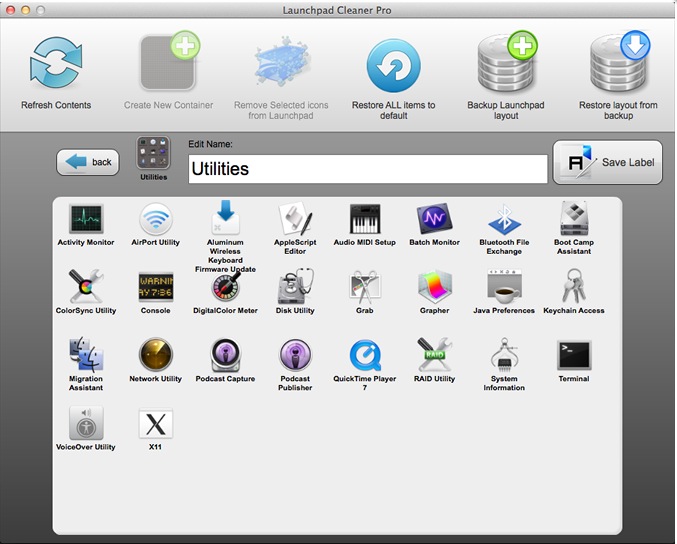Click the Utilities folder thumbnail
Screen dimensions: 677x544
click(154, 155)
